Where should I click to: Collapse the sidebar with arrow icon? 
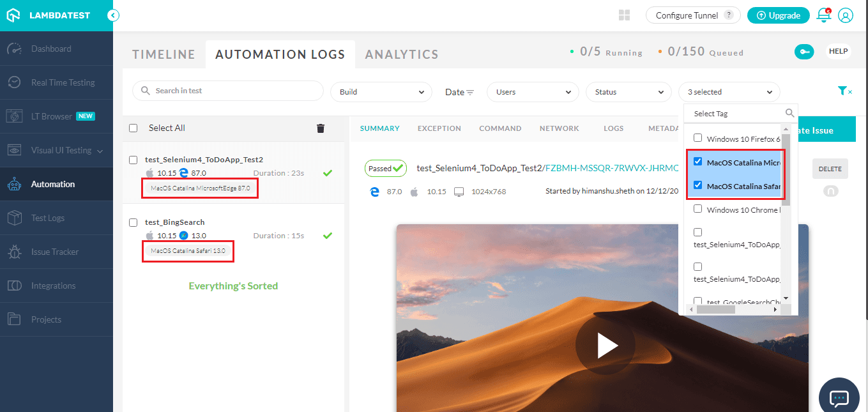tap(114, 15)
